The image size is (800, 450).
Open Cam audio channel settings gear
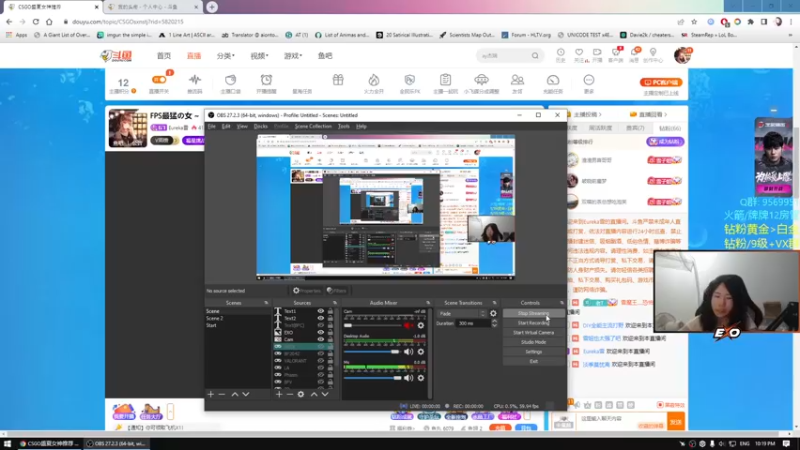coord(421,326)
